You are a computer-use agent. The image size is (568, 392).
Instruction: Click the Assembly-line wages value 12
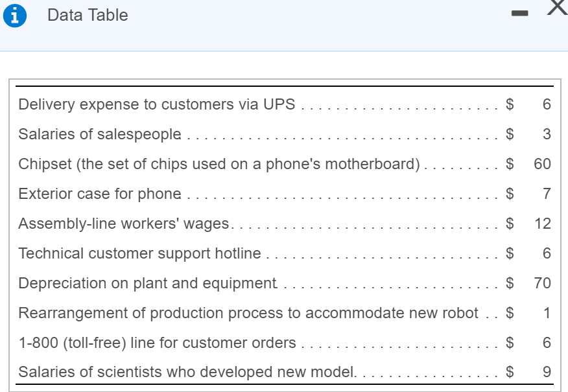[543, 224]
